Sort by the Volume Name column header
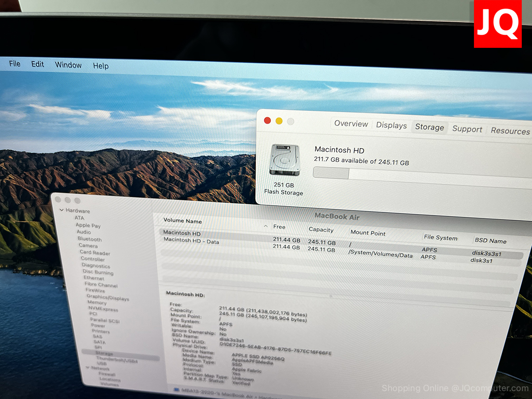 183,221
